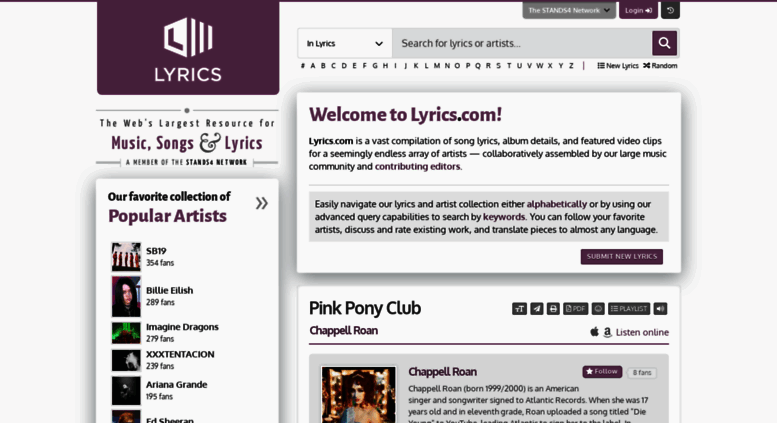Click the Apple Music icon
Viewport: 777px width, 423px height.
pyautogui.click(x=594, y=332)
